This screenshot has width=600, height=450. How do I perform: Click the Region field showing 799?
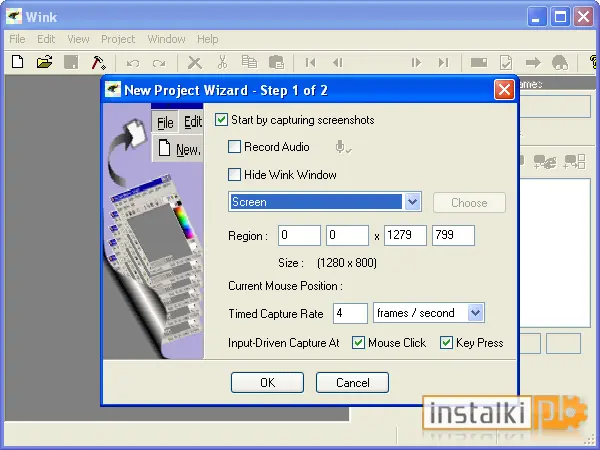point(453,235)
